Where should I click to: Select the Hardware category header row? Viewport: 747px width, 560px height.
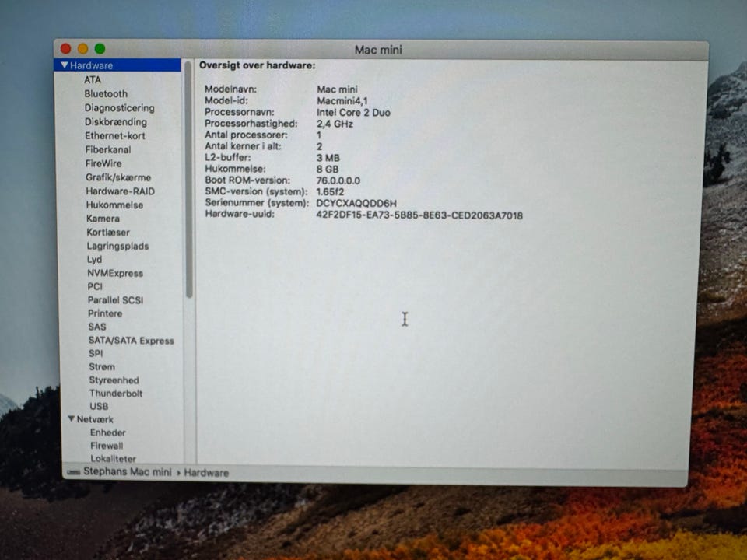[117, 65]
